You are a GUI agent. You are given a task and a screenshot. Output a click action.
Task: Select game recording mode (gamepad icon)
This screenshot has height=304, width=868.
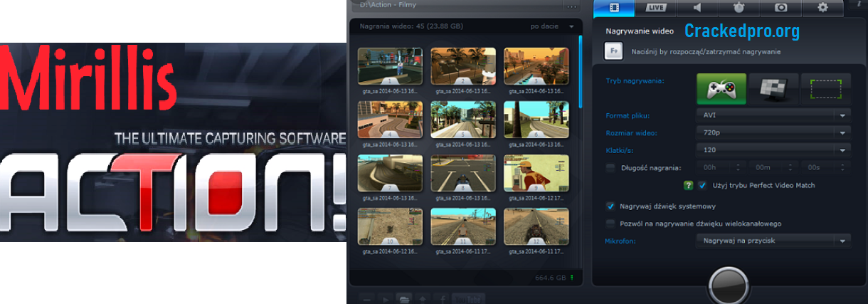pos(721,88)
